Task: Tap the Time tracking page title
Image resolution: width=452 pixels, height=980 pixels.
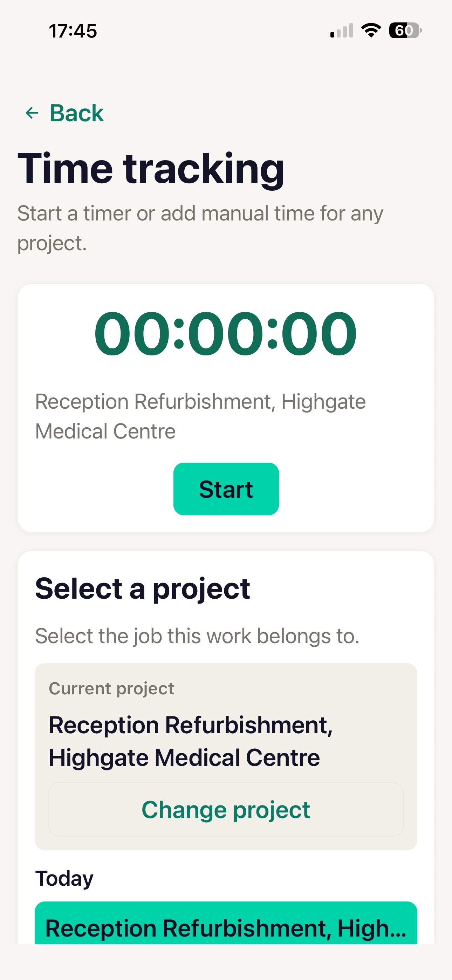Action: click(151, 168)
